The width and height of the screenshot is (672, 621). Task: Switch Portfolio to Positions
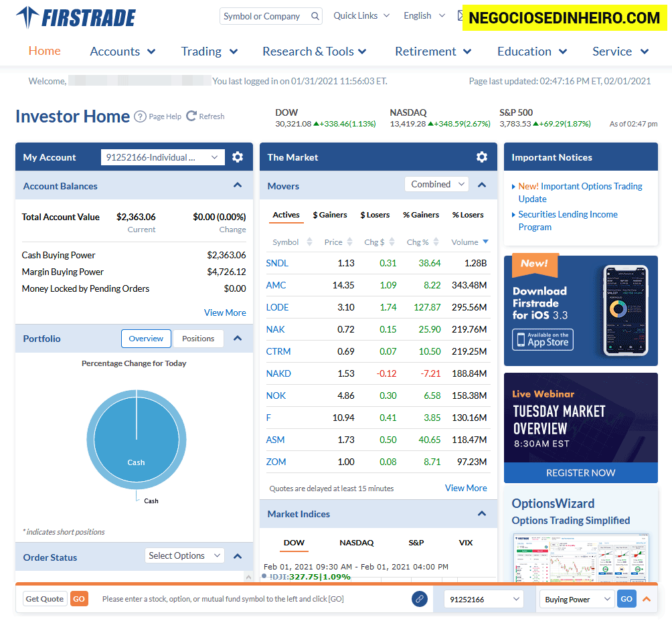(x=198, y=339)
